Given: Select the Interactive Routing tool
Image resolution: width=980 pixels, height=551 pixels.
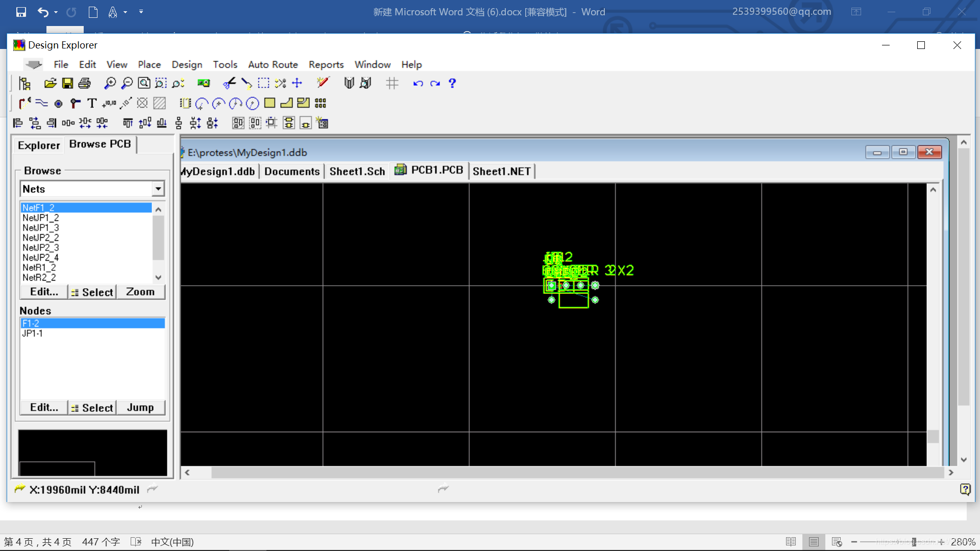Looking at the screenshot, I should 24,104.
